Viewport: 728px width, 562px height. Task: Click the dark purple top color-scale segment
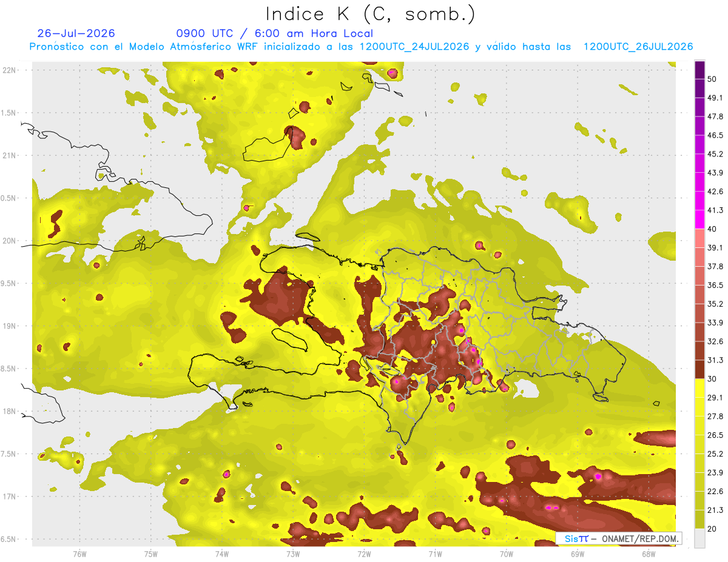tap(700, 70)
